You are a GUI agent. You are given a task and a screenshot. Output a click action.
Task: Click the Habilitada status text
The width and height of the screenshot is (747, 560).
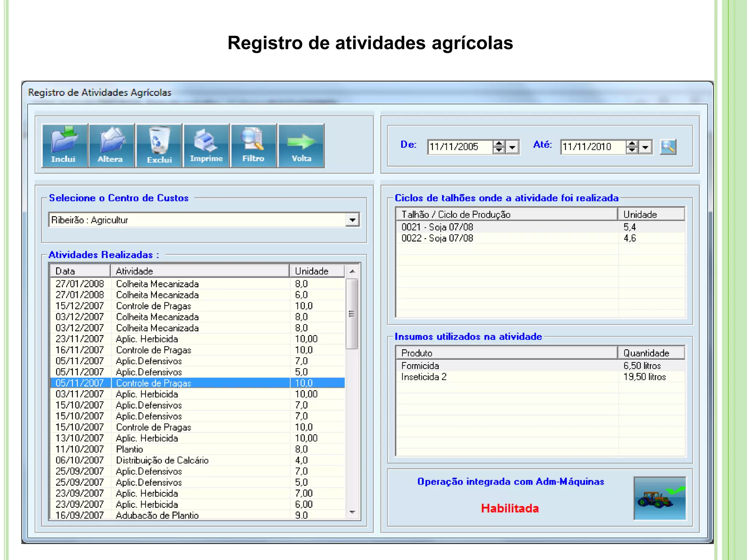510,508
